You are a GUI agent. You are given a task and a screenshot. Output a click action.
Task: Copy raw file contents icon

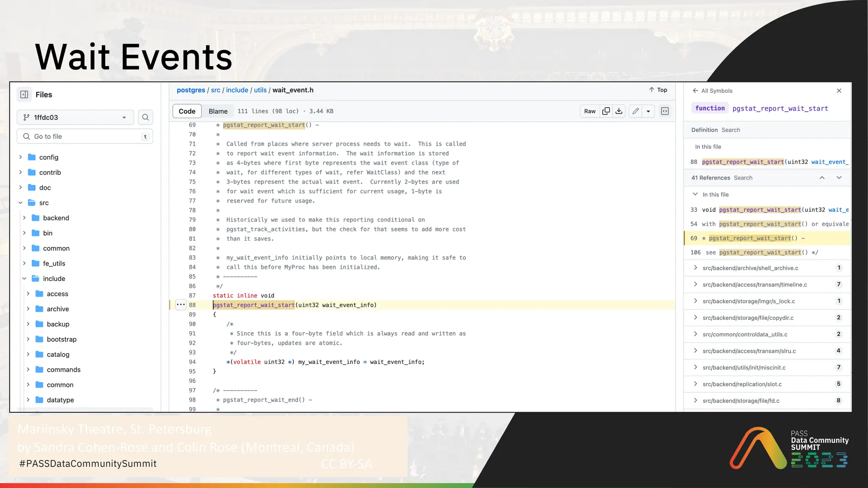(x=606, y=111)
